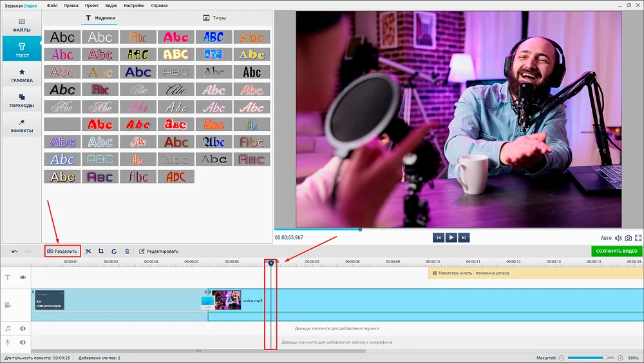The image size is (644, 363).
Task: Open the Эффекты sidebar section
Action: coord(22,125)
